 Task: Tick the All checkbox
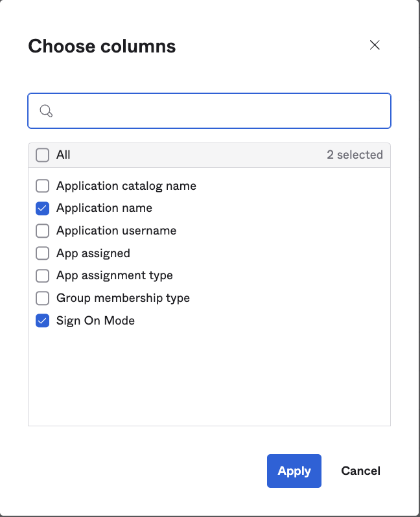pos(42,155)
